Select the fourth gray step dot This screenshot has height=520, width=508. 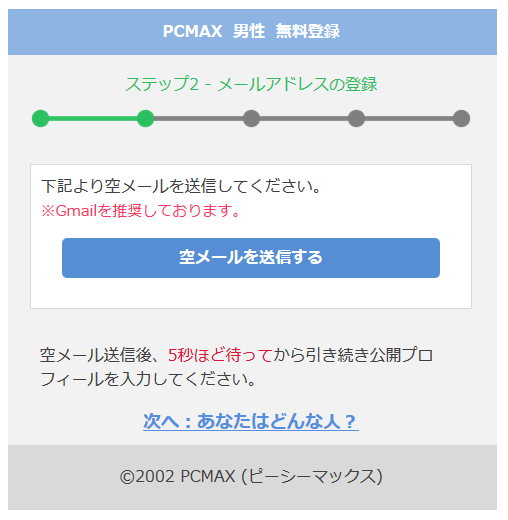pos(356,118)
